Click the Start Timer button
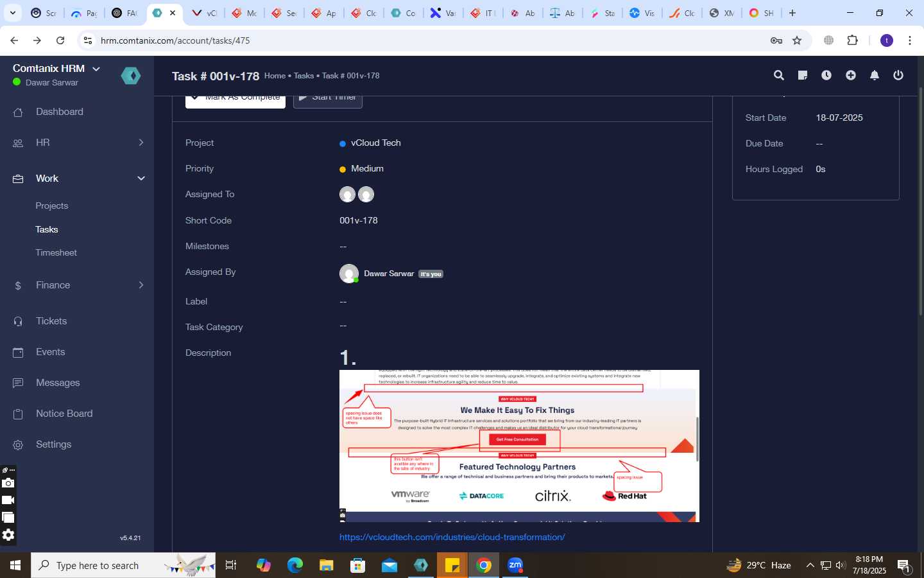 point(328,100)
